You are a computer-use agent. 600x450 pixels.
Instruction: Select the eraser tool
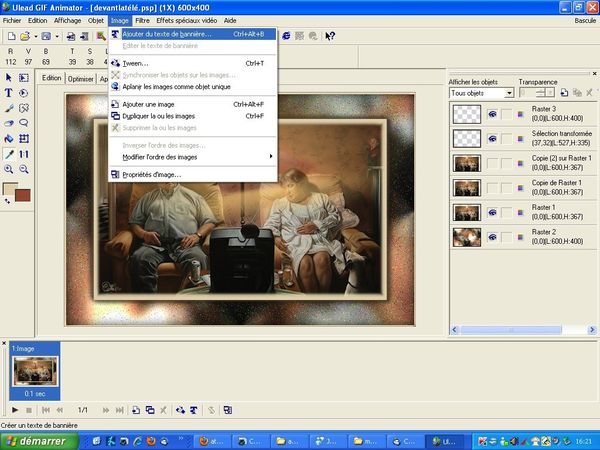pos(8,123)
